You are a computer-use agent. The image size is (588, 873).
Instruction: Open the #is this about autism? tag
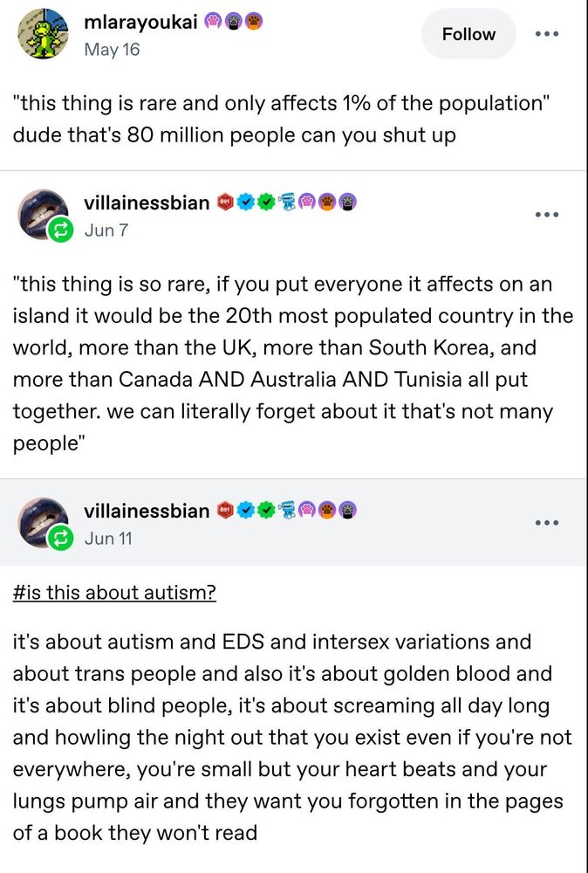114,593
